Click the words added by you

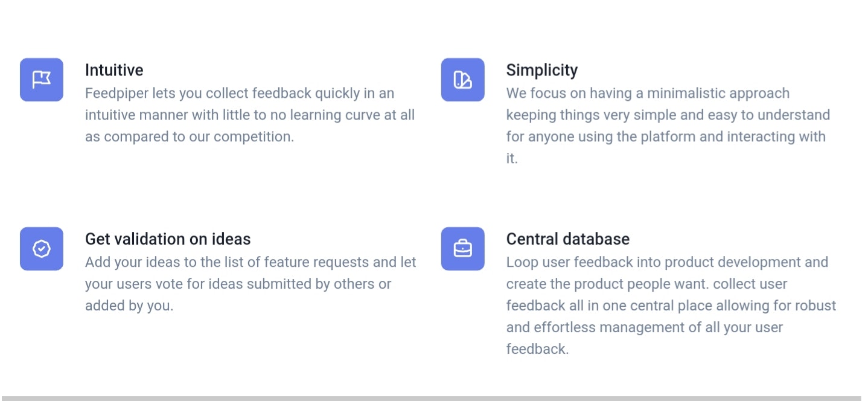click(x=129, y=306)
